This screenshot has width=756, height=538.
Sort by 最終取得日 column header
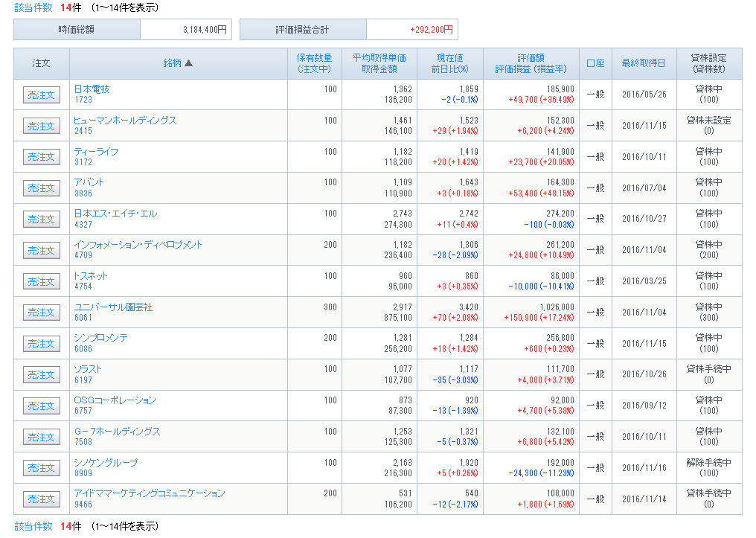644,63
